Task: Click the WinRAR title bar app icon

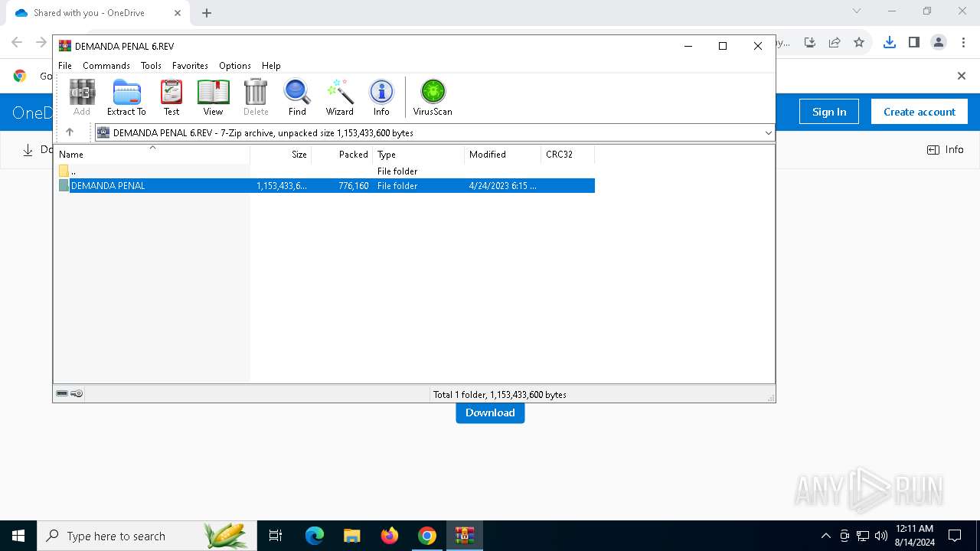Action: coord(65,46)
